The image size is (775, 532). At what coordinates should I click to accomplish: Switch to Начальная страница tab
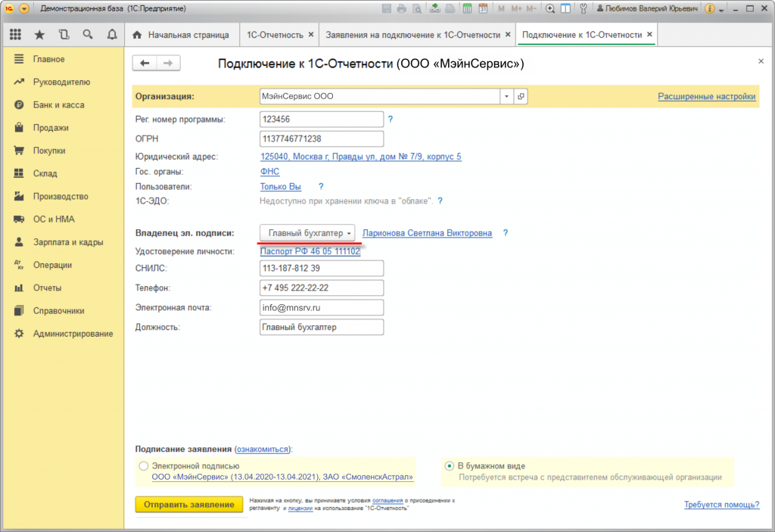tap(180, 35)
